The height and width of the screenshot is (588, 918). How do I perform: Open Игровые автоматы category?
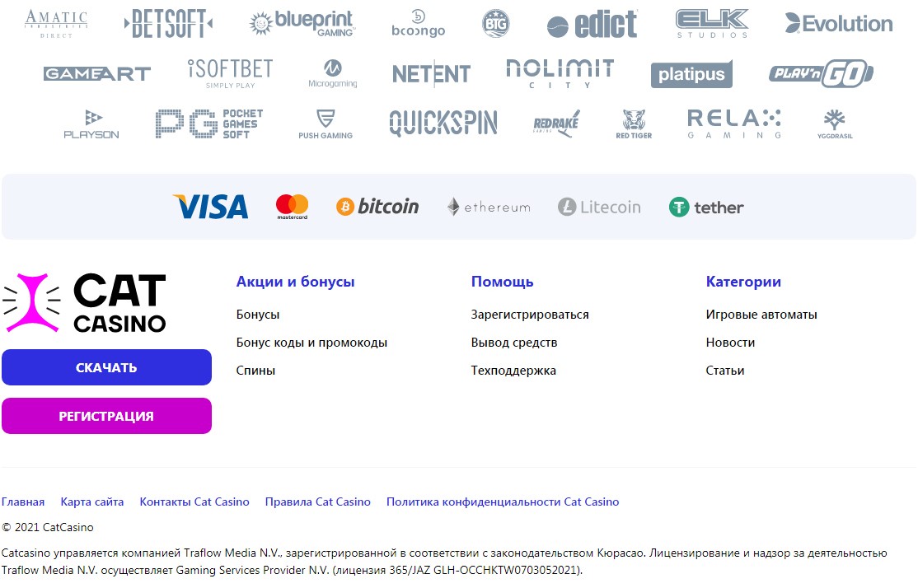pyautogui.click(x=761, y=315)
